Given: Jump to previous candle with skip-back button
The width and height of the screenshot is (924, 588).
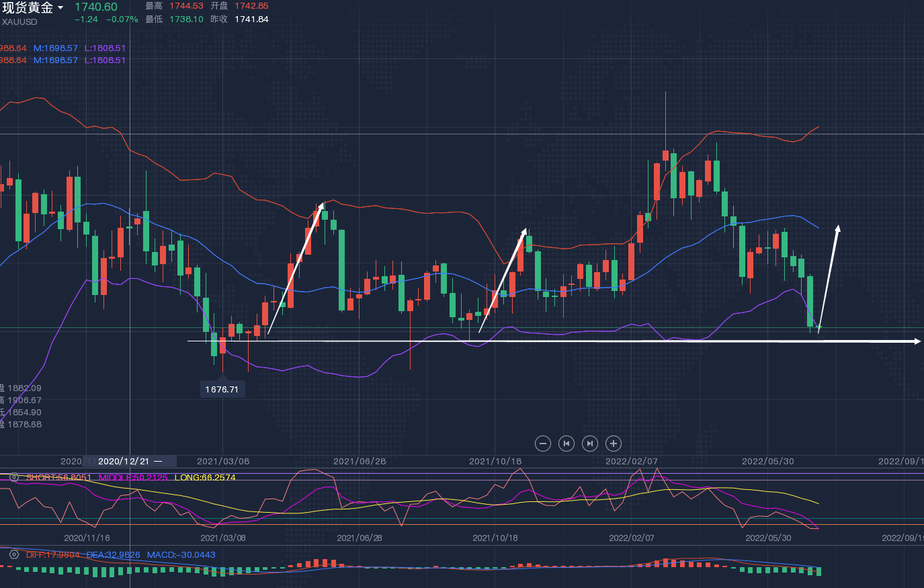Looking at the screenshot, I should tap(566, 444).
